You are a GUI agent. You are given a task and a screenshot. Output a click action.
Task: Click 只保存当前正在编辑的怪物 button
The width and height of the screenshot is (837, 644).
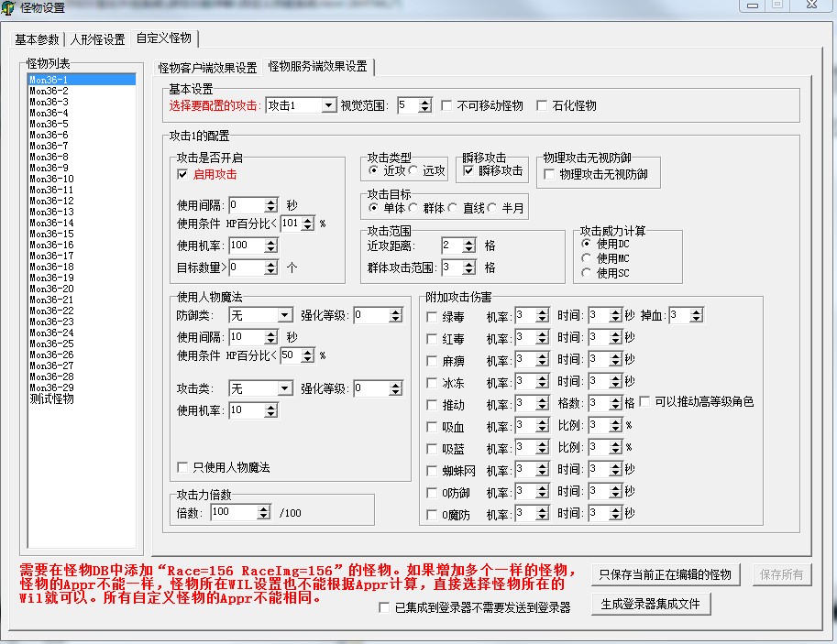point(665,574)
